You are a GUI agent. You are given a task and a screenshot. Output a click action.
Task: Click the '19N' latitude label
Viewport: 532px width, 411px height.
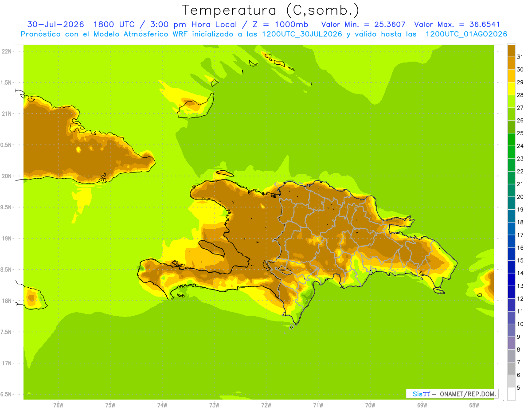(7, 239)
